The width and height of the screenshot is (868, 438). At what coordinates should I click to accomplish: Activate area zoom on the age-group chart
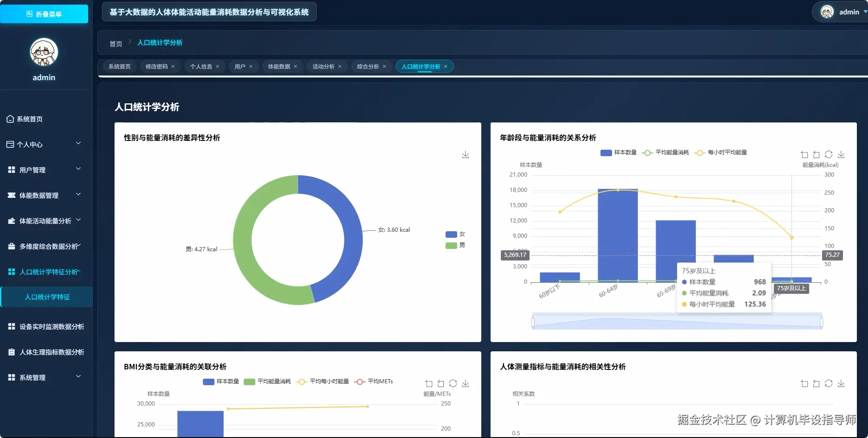(804, 155)
